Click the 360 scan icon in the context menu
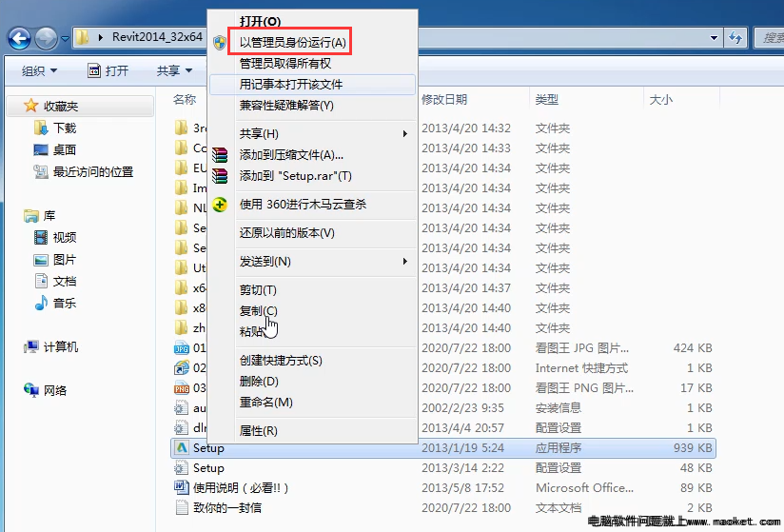784x532 pixels. (220, 205)
